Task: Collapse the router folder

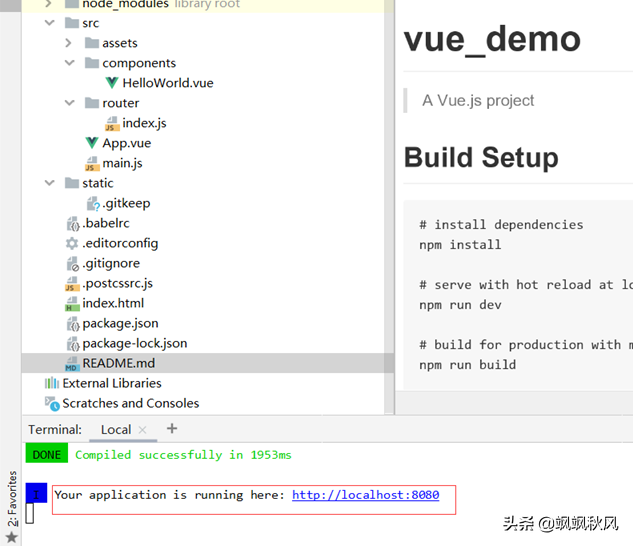Action: [x=68, y=103]
